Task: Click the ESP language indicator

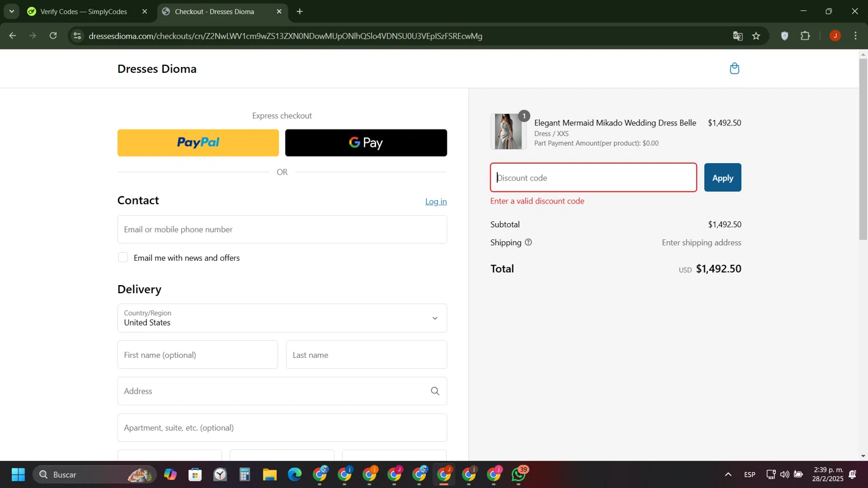Action: click(x=749, y=475)
